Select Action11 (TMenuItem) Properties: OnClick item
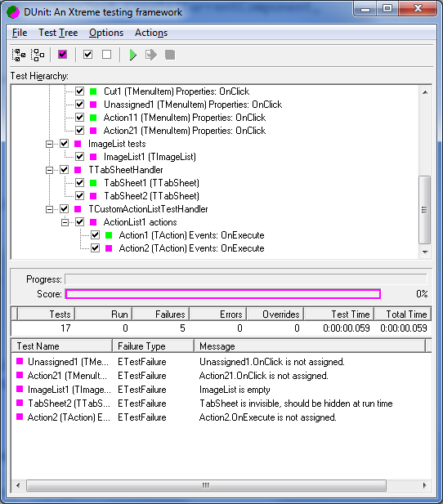The height and width of the screenshot is (504, 443). (x=185, y=118)
